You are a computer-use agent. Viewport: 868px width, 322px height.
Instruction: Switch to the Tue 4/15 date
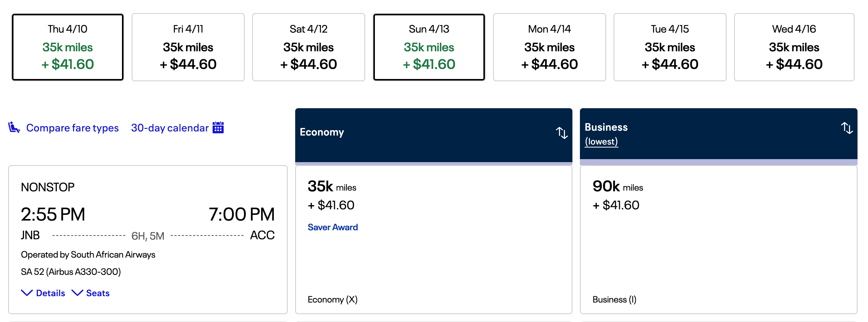coord(670,47)
